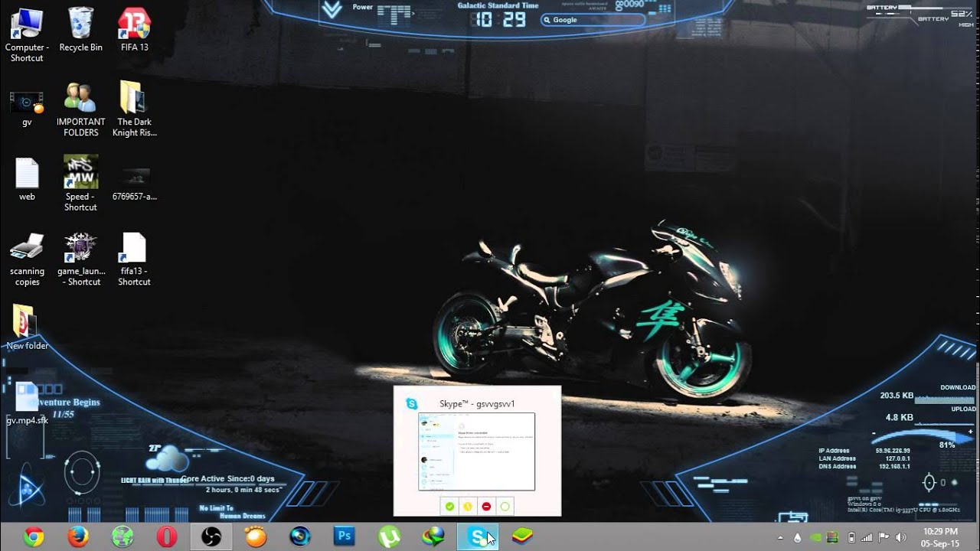This screenshot has width=980, height=551.
Task: Click the Skype taskbar button
Action: point(478,537)
